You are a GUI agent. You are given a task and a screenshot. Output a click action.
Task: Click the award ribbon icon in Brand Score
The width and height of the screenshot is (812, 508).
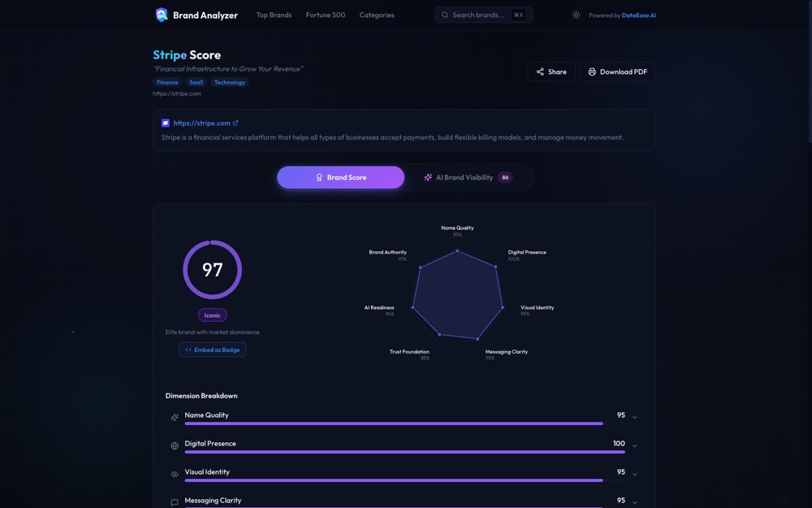tap(319, 177)
